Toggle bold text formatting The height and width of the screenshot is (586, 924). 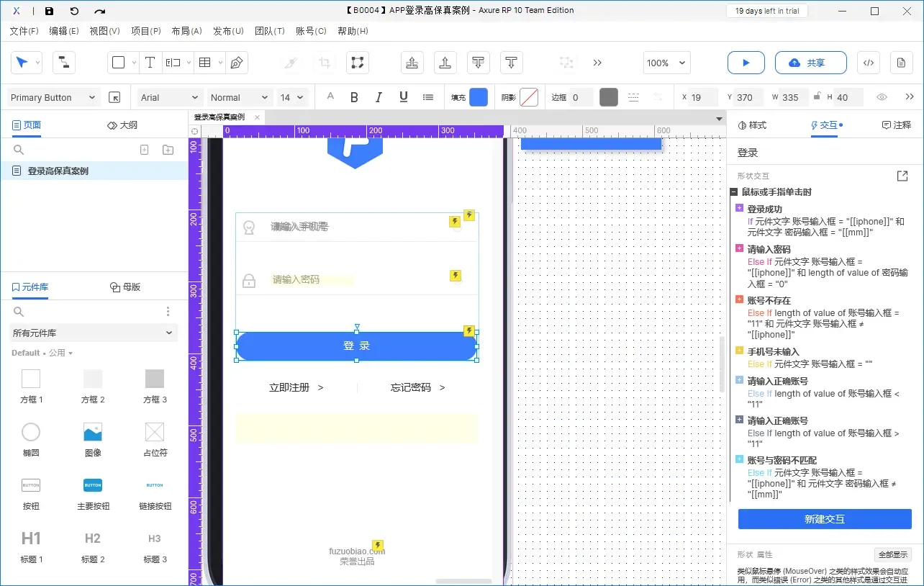pos(353,96)
